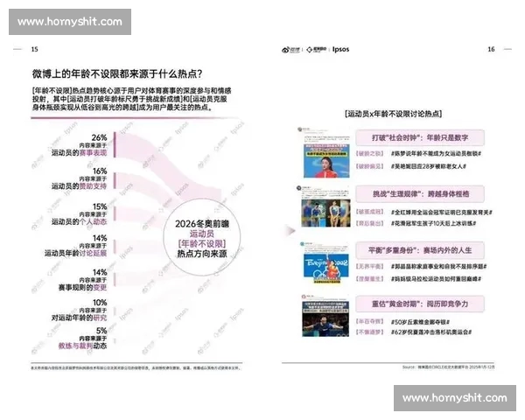The image size is (525, 420).
Task: Click the Weibo logo in page header
Action: click(290, 50)
